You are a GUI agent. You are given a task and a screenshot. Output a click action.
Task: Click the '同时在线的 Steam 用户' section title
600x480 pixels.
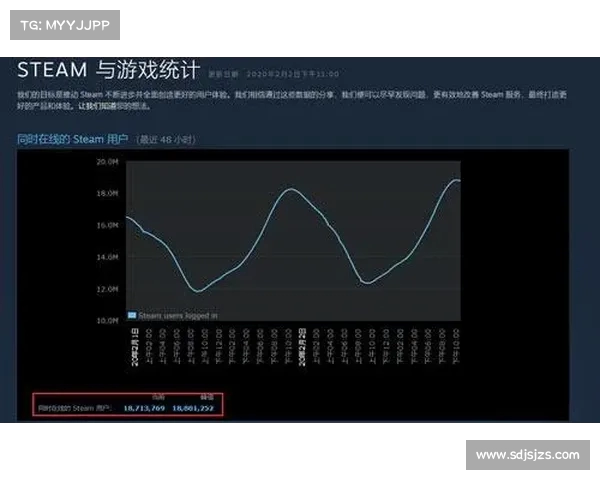pos(72,139)
